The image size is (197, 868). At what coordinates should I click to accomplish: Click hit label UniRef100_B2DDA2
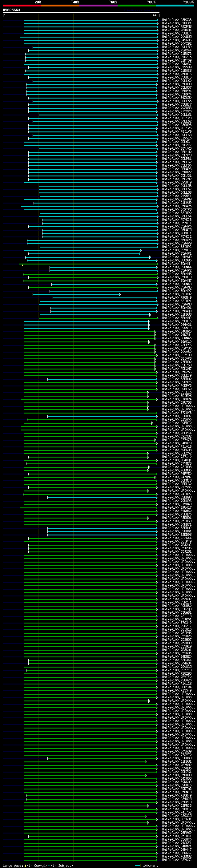click(x=177, y=528)
